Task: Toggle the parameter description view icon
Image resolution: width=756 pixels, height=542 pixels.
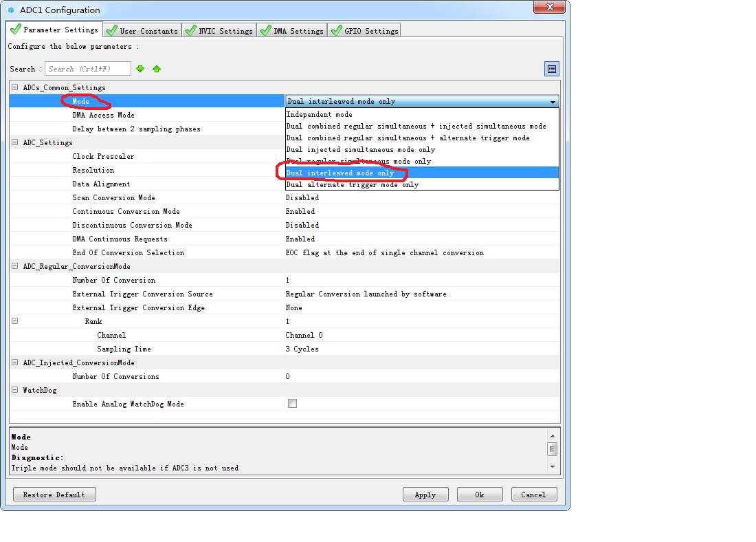Action: (x=552, y=69)
